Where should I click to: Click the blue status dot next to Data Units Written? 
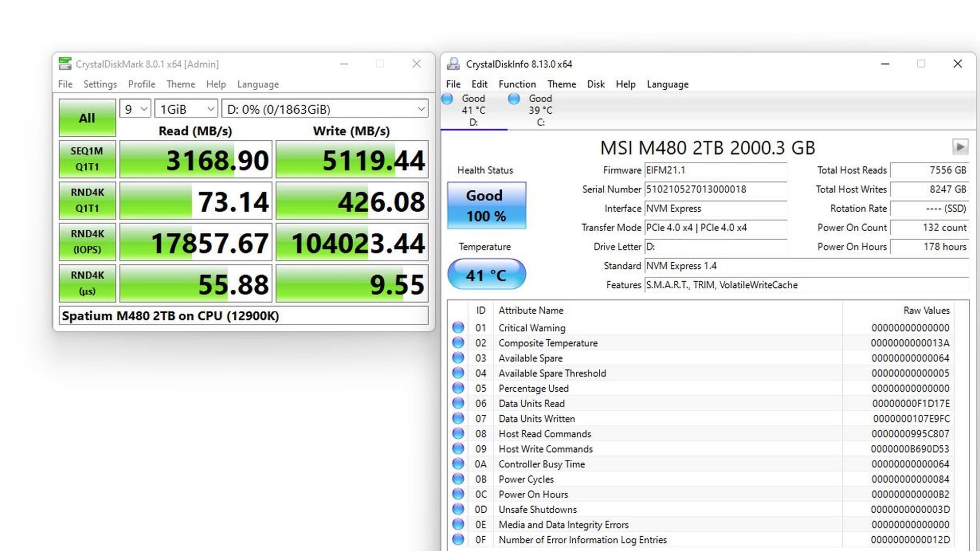click(457, 418)
